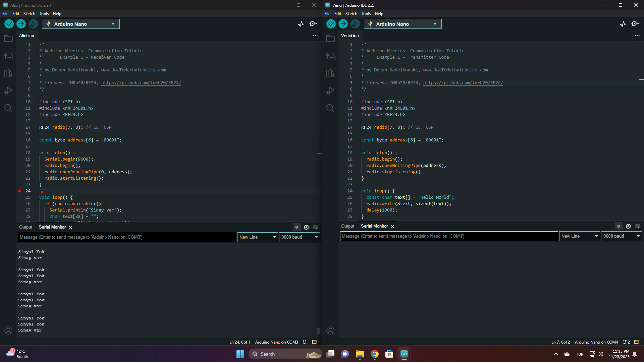Image resolution: width=644 pixels, height=362 pixels.
Task: Open Serial Plotter in Alici window
Action: [301, 24]
